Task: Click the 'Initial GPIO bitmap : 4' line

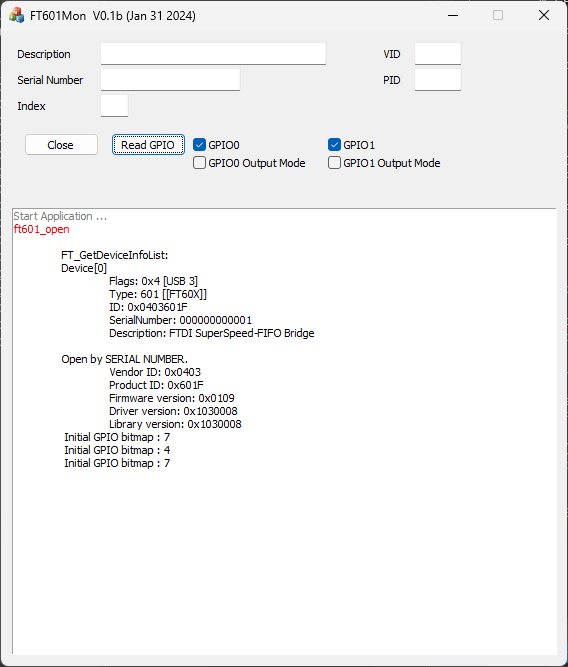Action: (x=117, y=450)
